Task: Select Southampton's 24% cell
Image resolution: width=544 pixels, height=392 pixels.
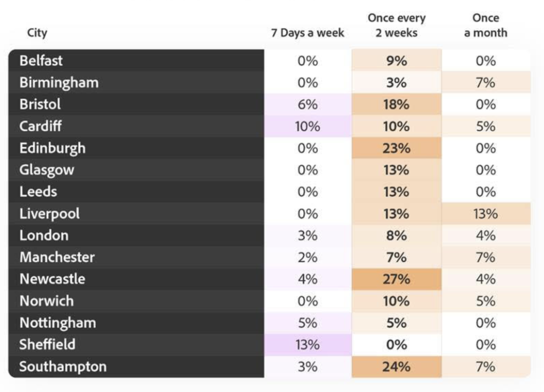Action: tap(396, 367)
